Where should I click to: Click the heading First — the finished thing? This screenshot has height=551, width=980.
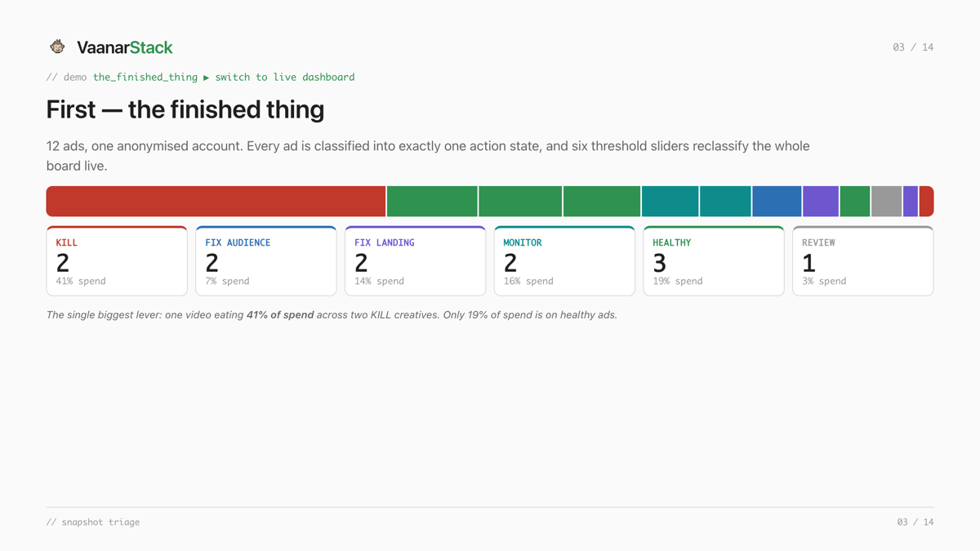coord(185,109)
